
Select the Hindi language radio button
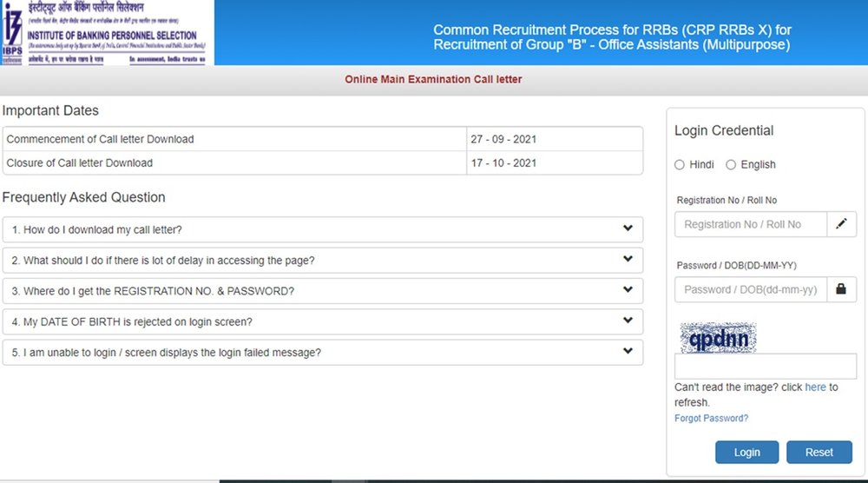(x=680, y=165)
